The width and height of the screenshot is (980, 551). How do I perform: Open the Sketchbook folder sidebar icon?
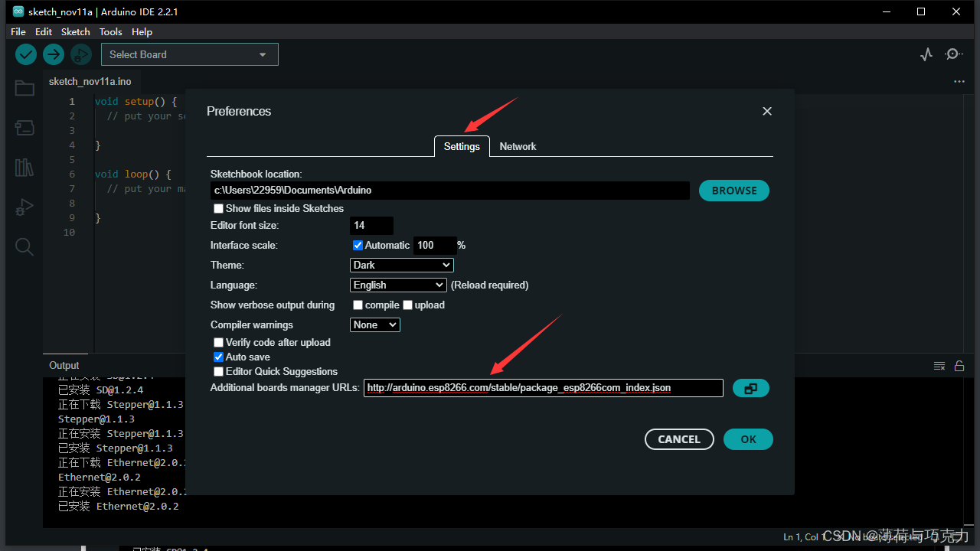coord(24,88)
